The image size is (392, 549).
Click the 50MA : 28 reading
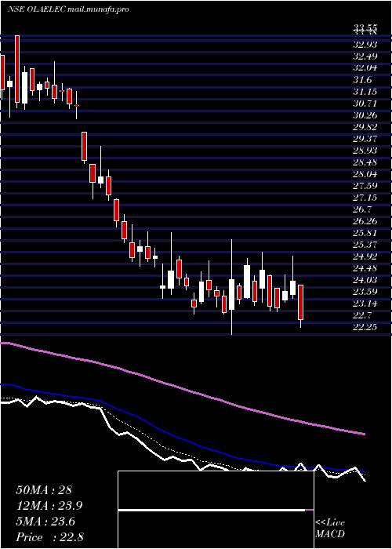[44, 490]
